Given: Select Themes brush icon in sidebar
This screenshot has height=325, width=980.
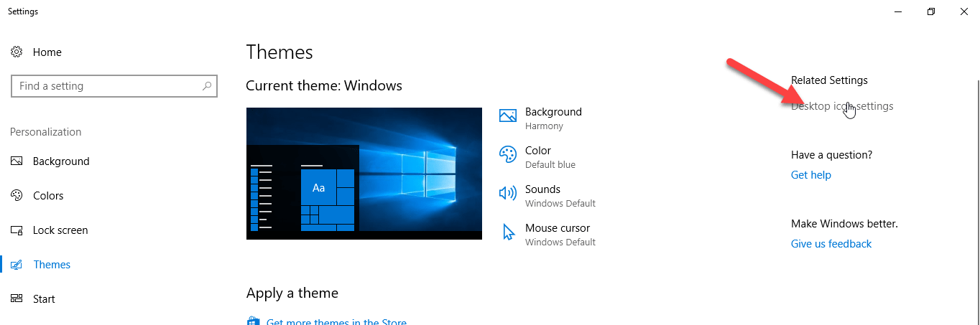Looking at the screenshot, I should pos(17,265).
